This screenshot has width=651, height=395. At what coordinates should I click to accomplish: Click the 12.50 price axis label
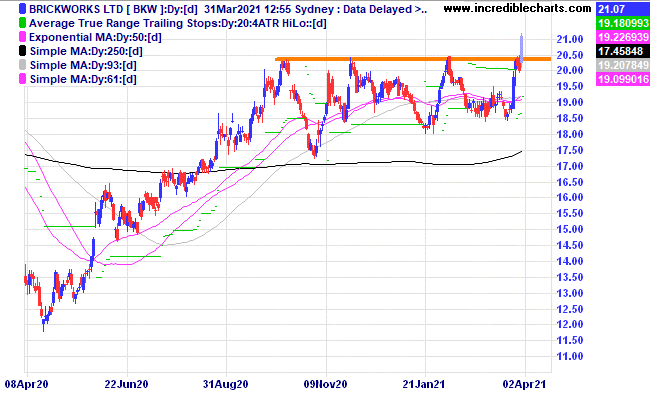(570, 309)
